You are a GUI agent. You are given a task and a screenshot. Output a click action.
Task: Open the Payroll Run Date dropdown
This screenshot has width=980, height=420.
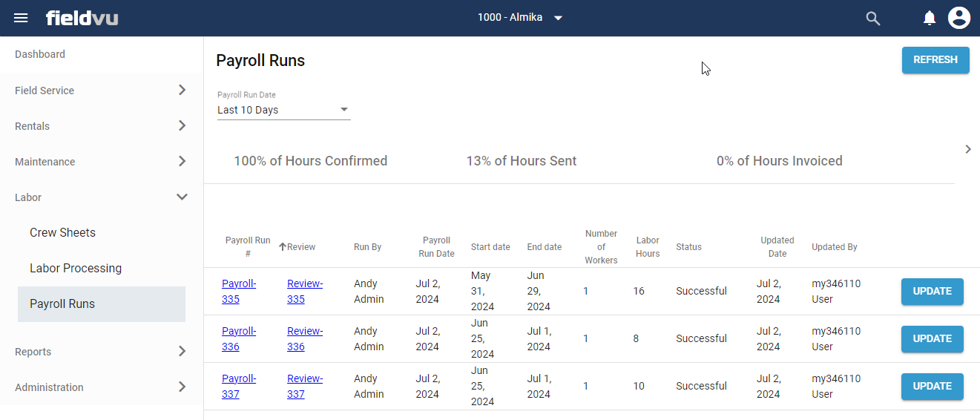[283, 110]
